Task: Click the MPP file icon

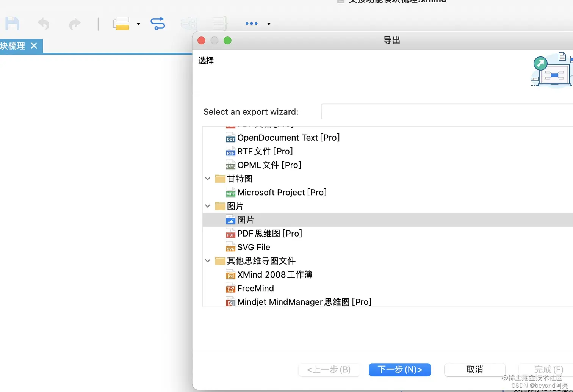Action: tap(230, 192)
